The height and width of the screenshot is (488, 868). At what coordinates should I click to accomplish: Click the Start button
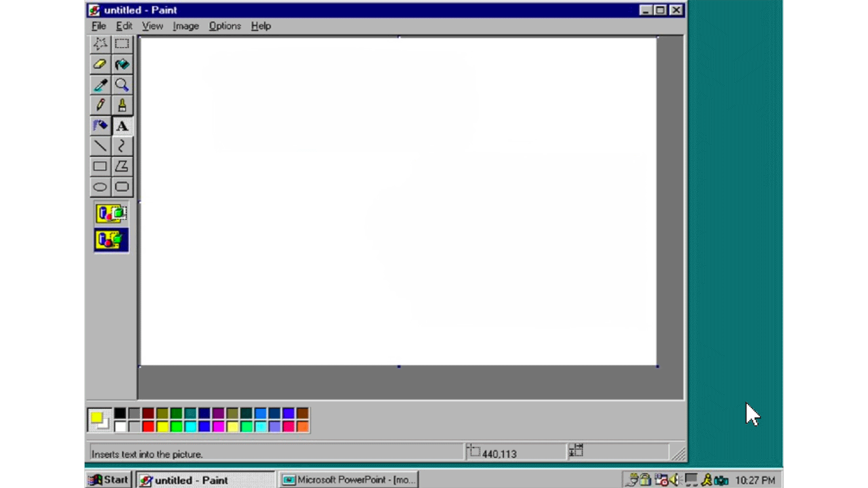(x=108, y=480)
